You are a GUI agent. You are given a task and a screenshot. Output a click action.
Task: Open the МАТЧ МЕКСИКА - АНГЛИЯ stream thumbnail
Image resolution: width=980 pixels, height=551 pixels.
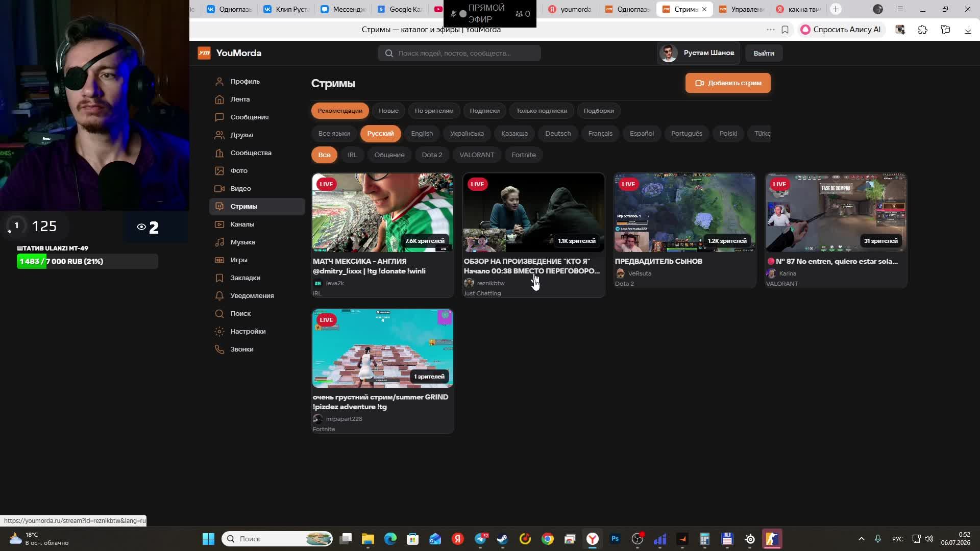click(382, 212)
